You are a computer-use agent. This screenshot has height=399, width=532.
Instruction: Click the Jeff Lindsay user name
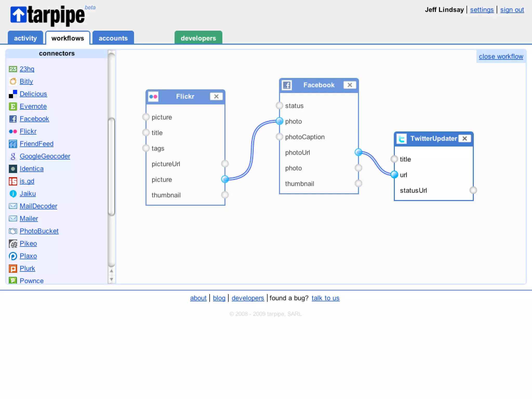click(444, 10)
